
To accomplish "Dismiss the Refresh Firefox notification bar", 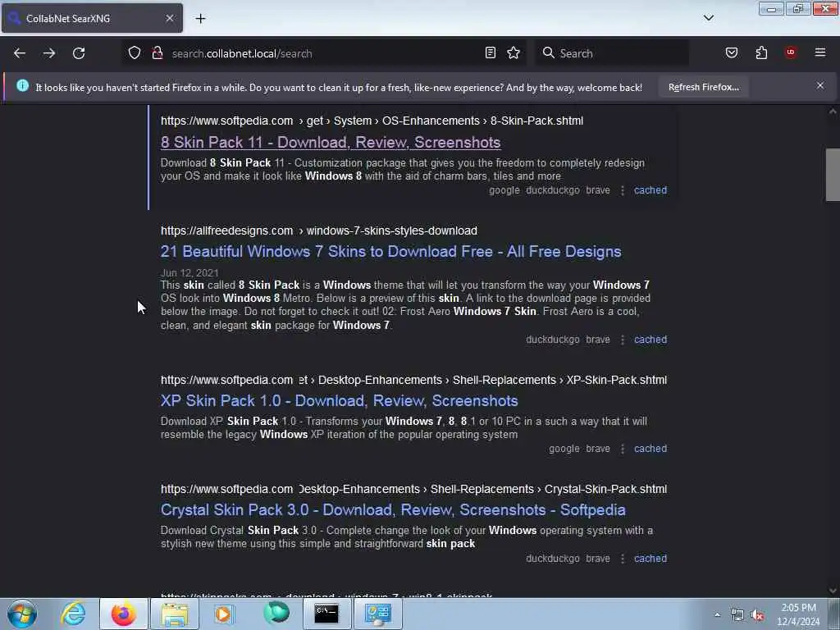I will 820,85.
